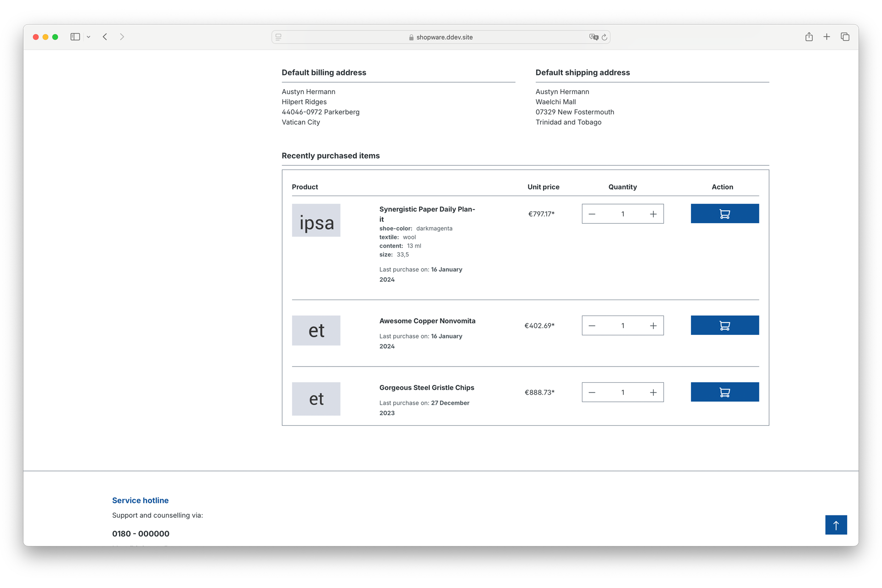
Task: Click the Product column header
Action: click(305, 187)
